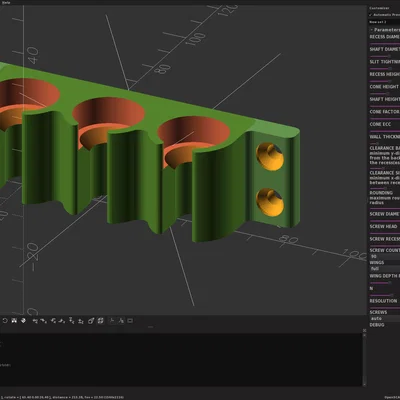Screen dimensions: 400x400
Task: Switch to the Top view icon
Action: (43, 321)
